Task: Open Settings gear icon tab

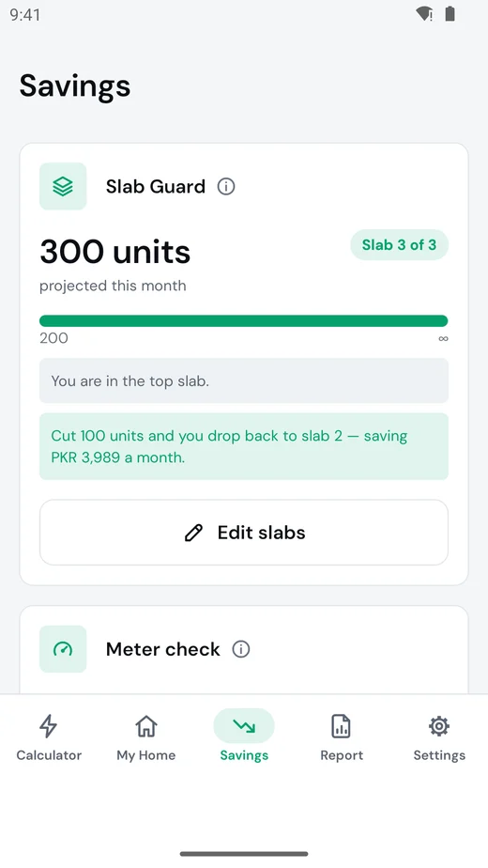Action: 439,726
